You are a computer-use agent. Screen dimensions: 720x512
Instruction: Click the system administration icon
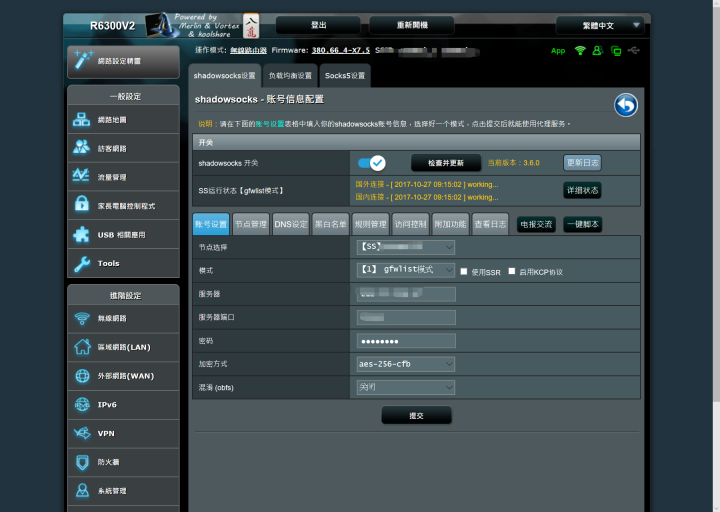click(x=82, y=490)
